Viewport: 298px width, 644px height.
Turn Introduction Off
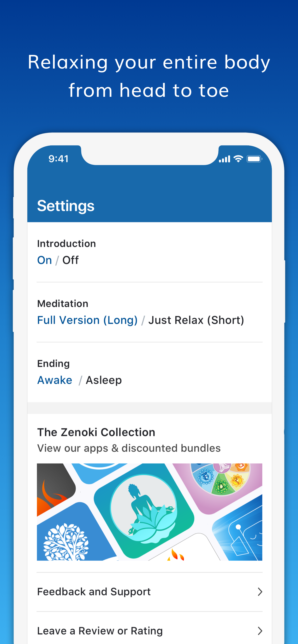click(70, 260)
